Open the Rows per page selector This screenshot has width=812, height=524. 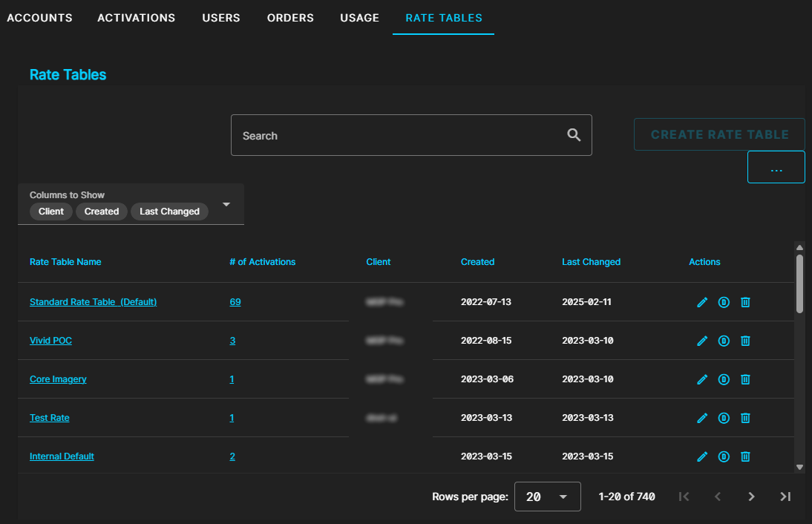[548, 497]
